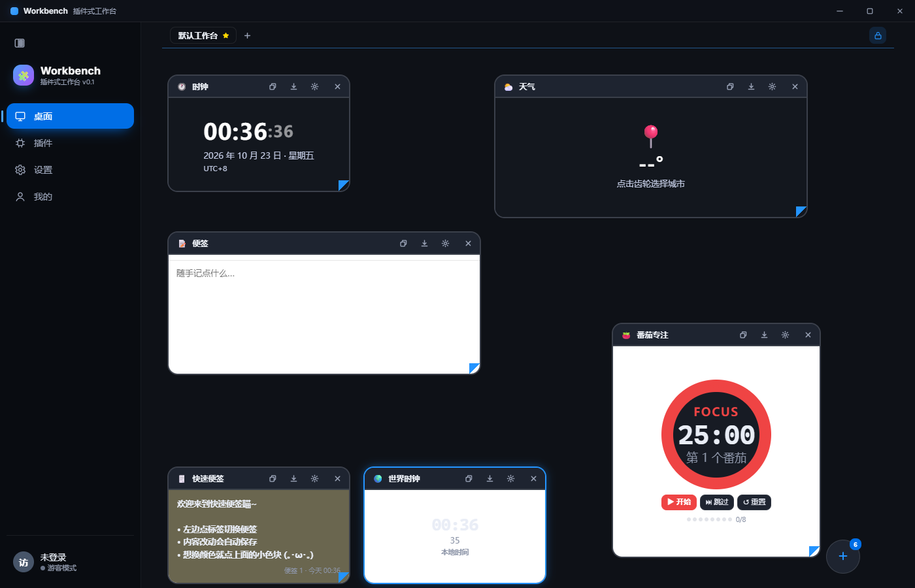This screenshot has width=915, height=588.
Task: Pop out the 快速便签 widget
Action: click(x=273, y=479)
